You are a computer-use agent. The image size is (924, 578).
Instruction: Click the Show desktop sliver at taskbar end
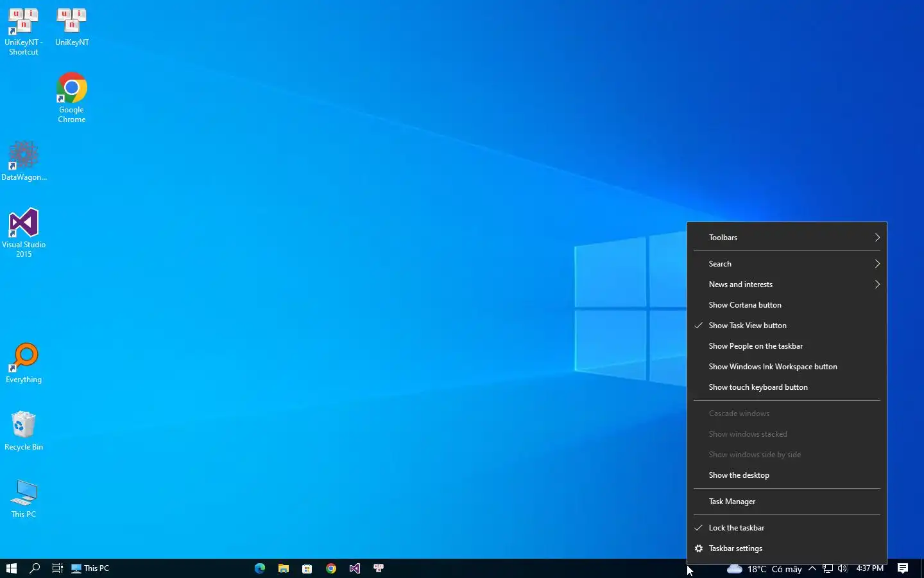[x=922, y=568]
